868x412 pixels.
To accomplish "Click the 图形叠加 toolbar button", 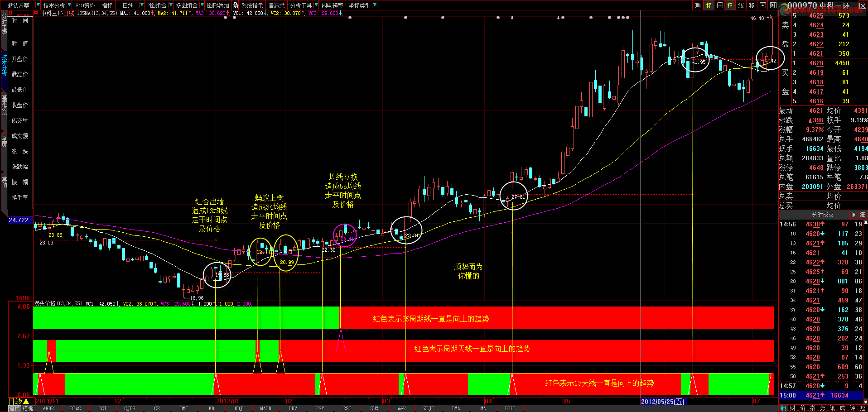I will pyautogui.click(x=218, y=5).
